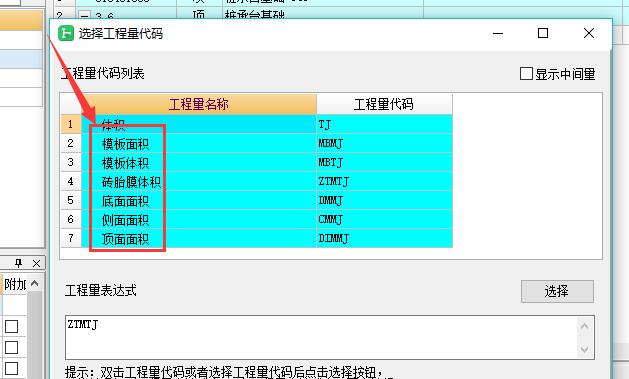Minimize the 选择工程量代码 dialog
629x379 pixels.
(x=498, y=33)
